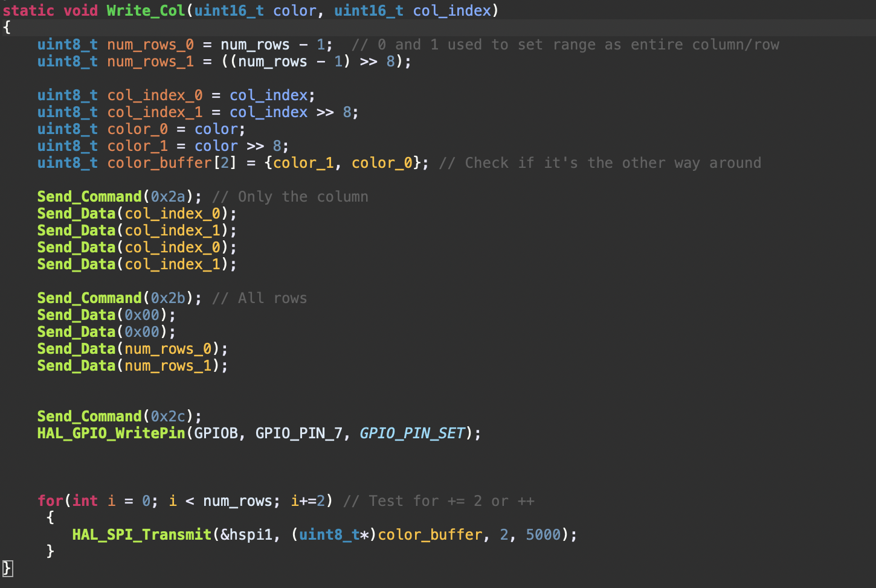The width and height of the screenshot is (876, 588).
Task: Click the function's final closing brace
Action: pyautogui.click(x=7, y=568)
